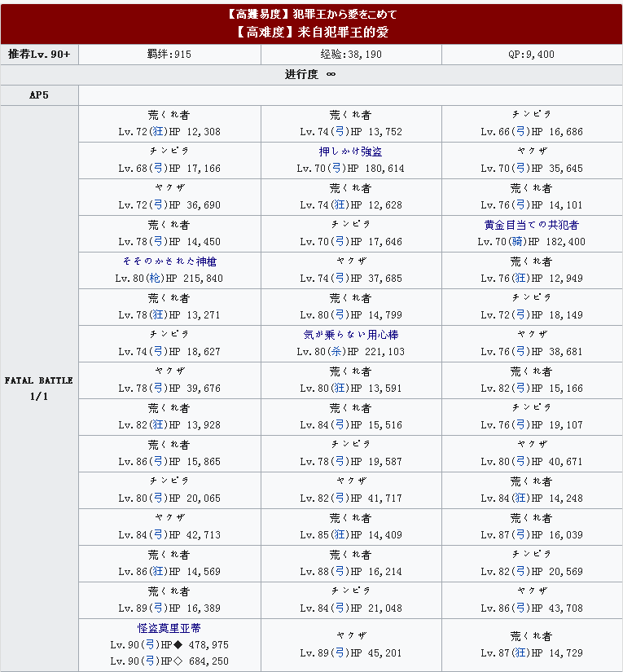The width and height of the screenshot is (623, 672).
Task: Open the 怪盗莫里亚蒂 boss link
Action: (169, 628)
